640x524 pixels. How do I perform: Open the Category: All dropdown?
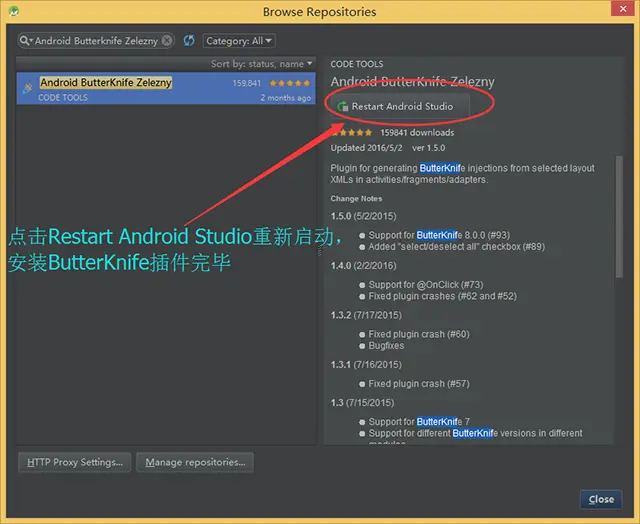tap(239, 41)
